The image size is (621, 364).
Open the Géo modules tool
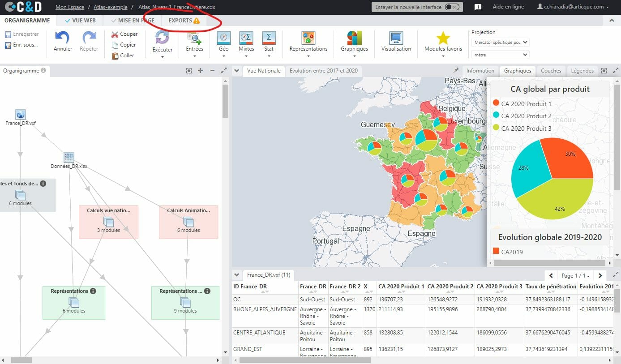223,38
